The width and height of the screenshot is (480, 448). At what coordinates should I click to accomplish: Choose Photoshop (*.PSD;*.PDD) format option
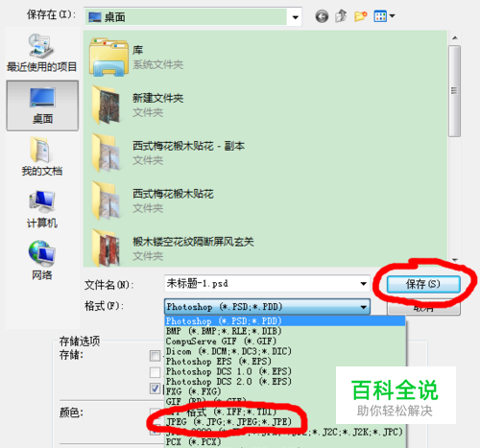pyautogui.click(x=285, y=321)
